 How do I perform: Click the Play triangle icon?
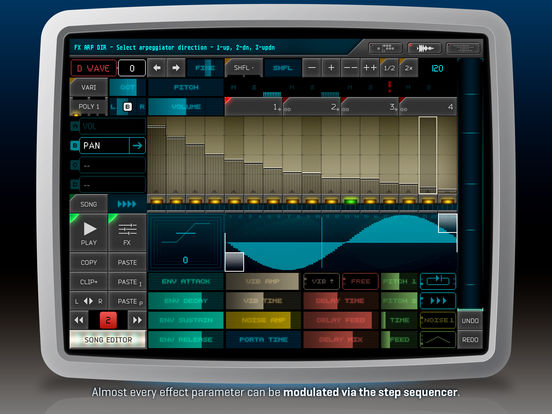[x=89, y=229]
